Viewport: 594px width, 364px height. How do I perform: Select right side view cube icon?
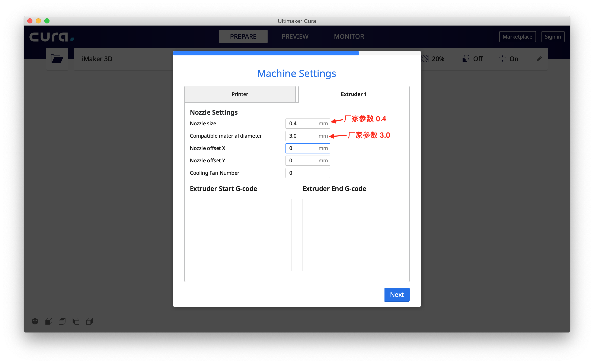[89, 321]
